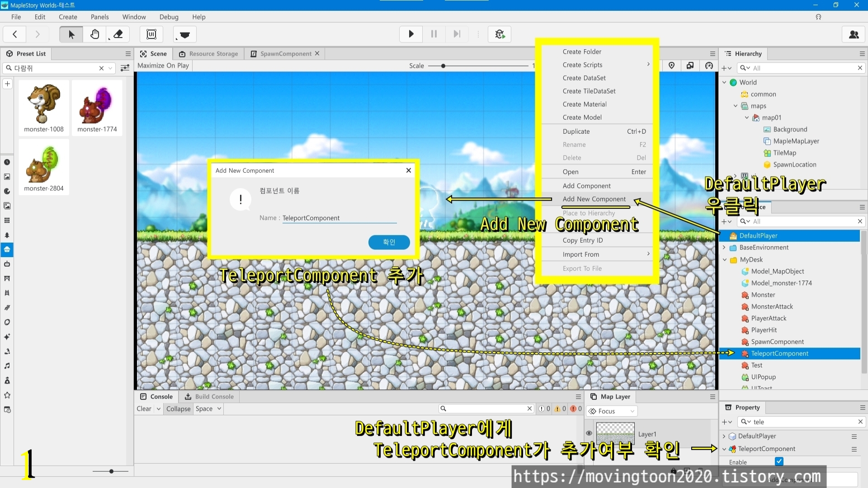This screenshot has width=868, height=488.
Task: Toggle Collapse in Console
Action: point(178,408)
